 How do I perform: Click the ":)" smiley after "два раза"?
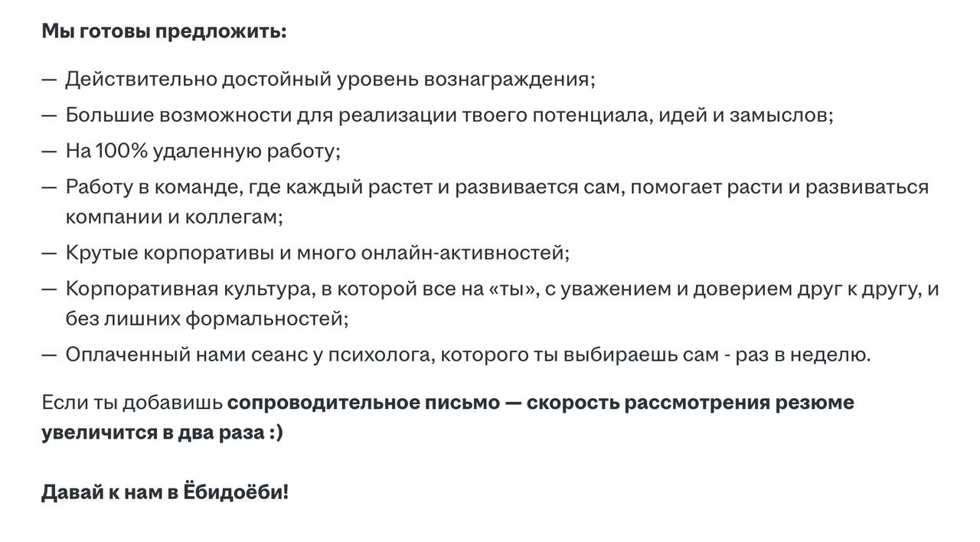click(x=275, y=432)
